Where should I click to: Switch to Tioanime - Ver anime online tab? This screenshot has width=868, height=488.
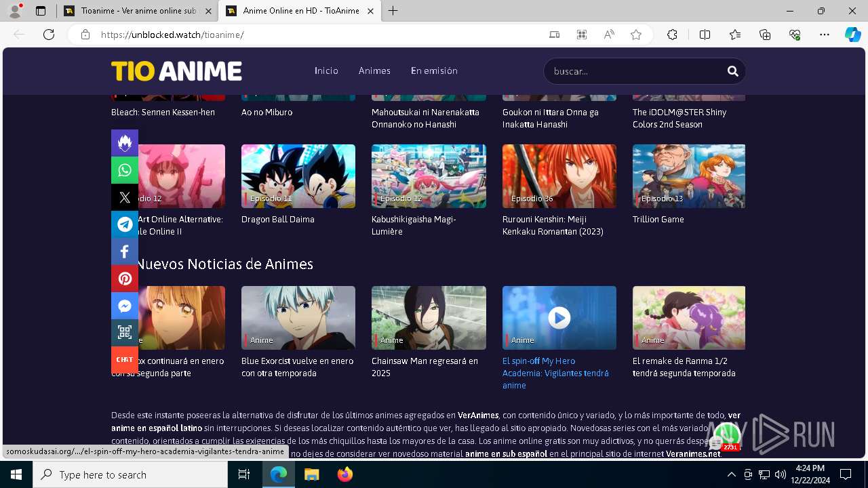tap(138, 11)
